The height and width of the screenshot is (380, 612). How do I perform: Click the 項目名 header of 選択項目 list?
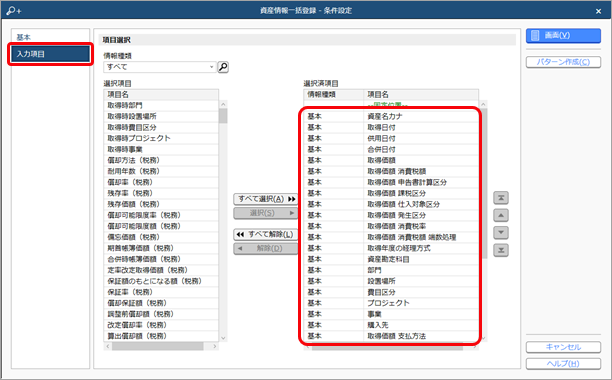[x=161, y=94]
